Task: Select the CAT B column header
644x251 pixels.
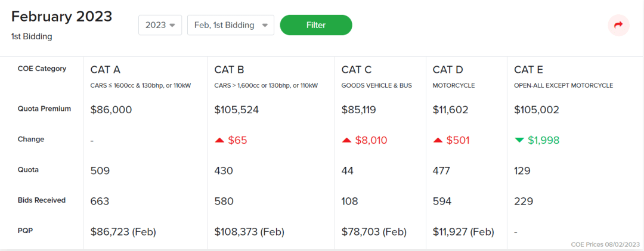Action: coord(229,70)
